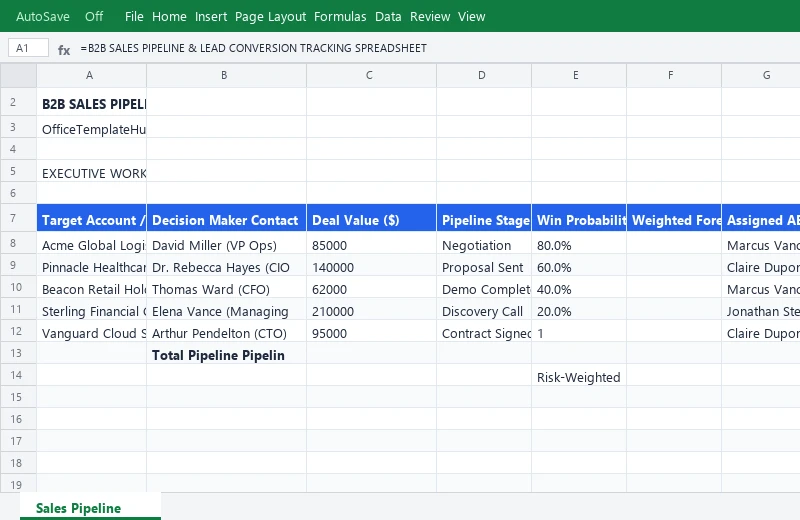The height and width of the screenshot is (520, 800).
Task: Select the Total Pipeline Pipelin cell
Action: point(227,355)
